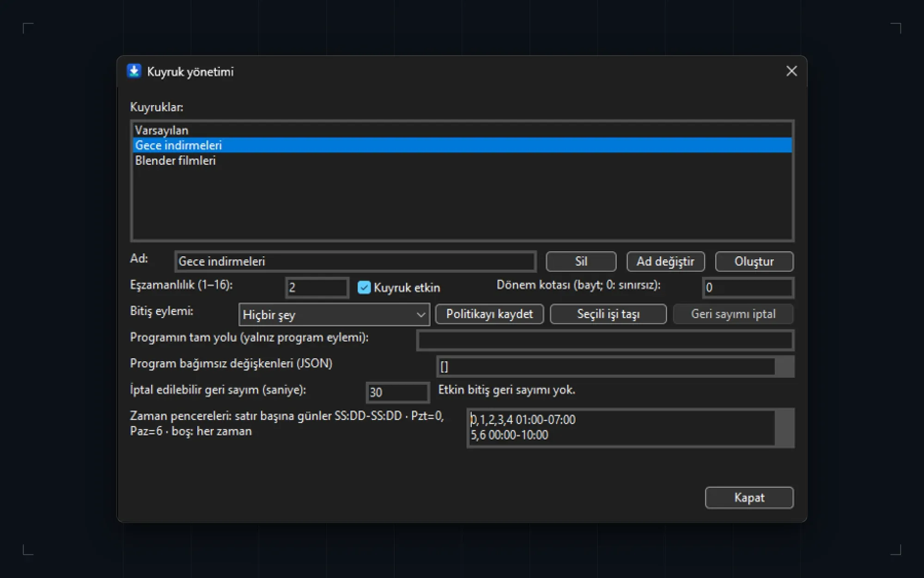Click the Kapat button
Screen dimensions: 924x578
click(749, 498)
